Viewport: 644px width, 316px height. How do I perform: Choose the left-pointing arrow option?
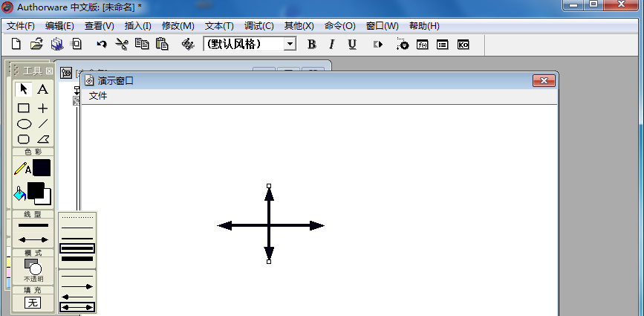click(77, 297)
